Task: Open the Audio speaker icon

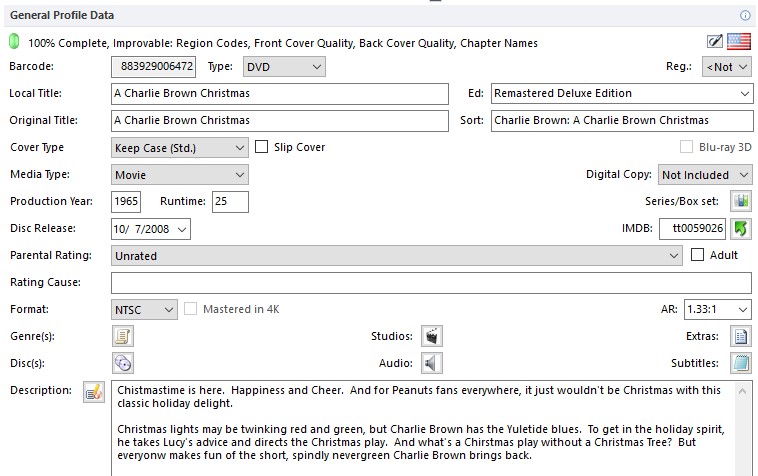Action: 432,363
